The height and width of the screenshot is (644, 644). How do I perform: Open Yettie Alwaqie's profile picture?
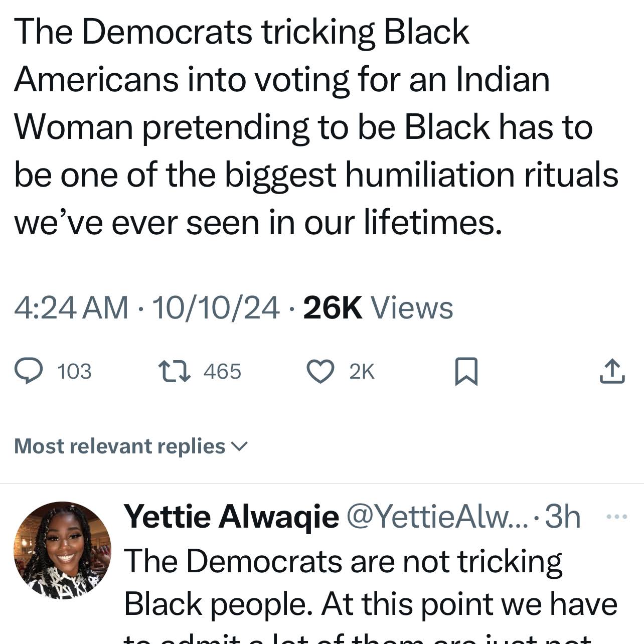pyautogui.click(x=62, y=550)
